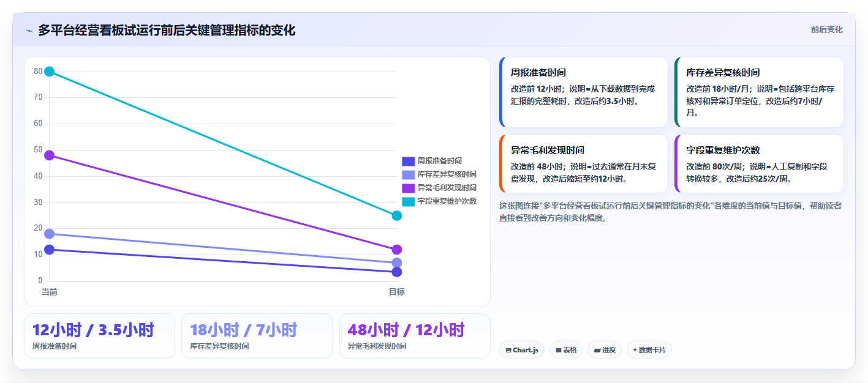Image resolution: width=868 pixels, height=383 pixels.
Task: Toggle 库存差异复核时间 legend color swatch
Action: click(409, 174)
